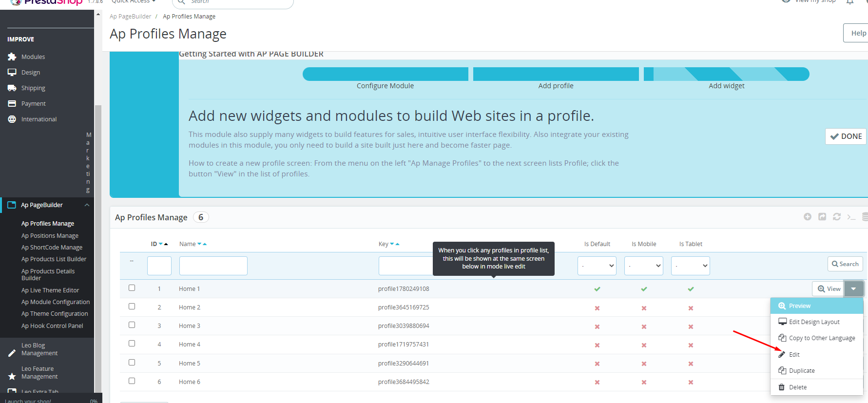This screenshot has height=403, width=868.
Task: Click the ID filter input field
Action: pos(159,266)
